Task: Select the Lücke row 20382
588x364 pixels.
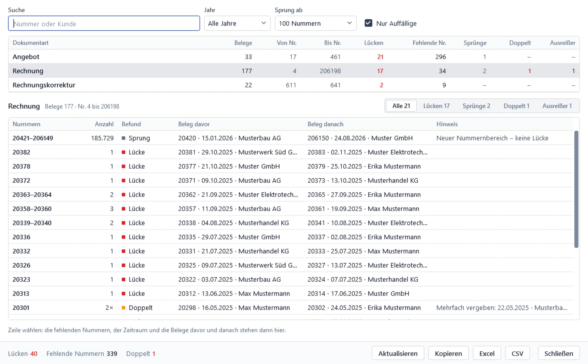Action: (291, 152)
